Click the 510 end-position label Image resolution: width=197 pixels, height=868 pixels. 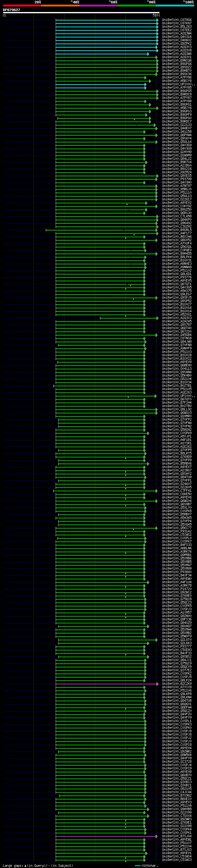coord(156,15)
